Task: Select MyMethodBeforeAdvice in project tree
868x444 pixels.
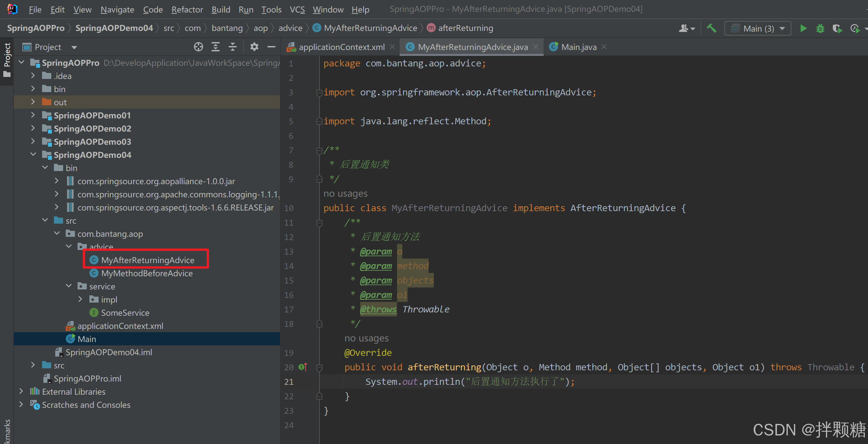Action: coord(147,273)
